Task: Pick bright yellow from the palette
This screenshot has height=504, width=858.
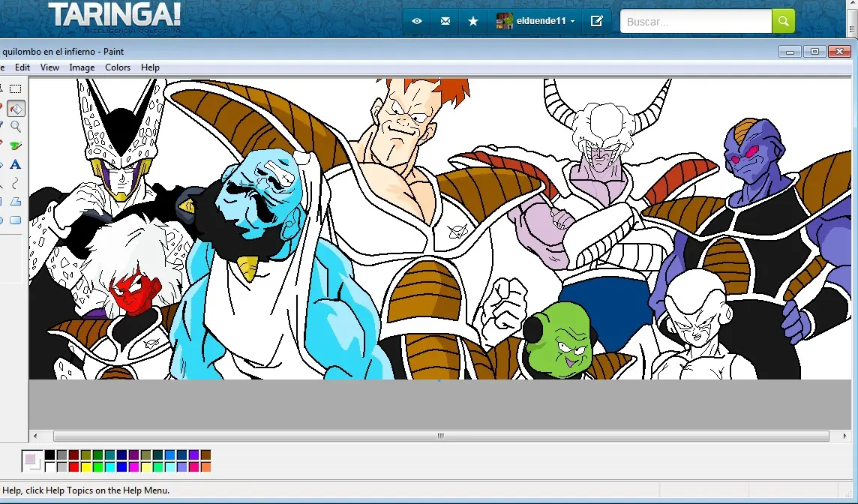Action: click(86, 466)
